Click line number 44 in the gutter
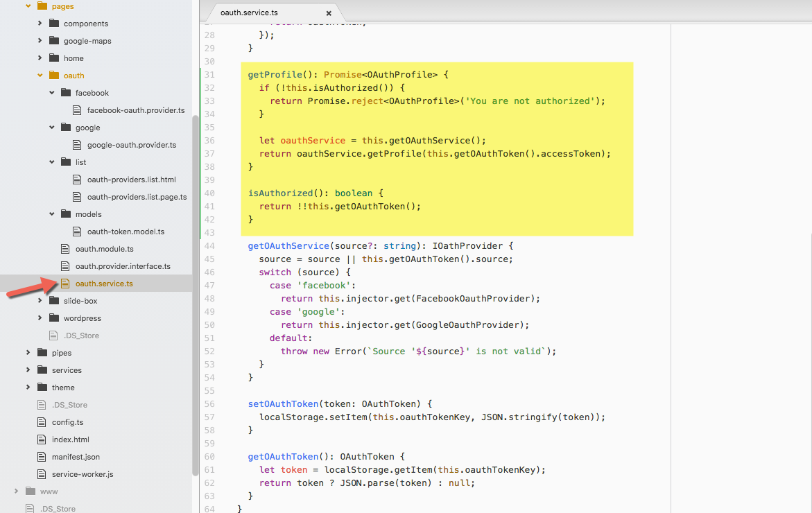 coord(209,246)
